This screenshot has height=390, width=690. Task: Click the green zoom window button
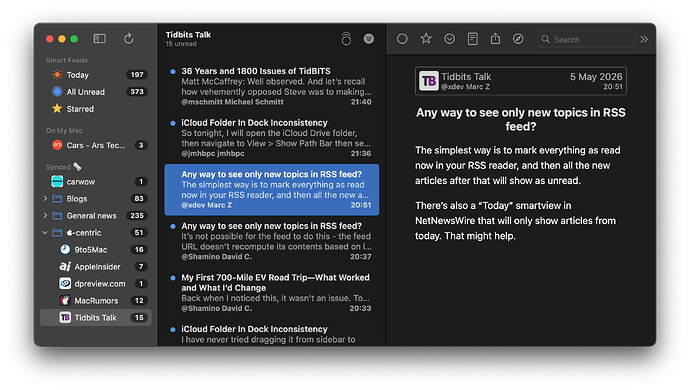[74, 39]
